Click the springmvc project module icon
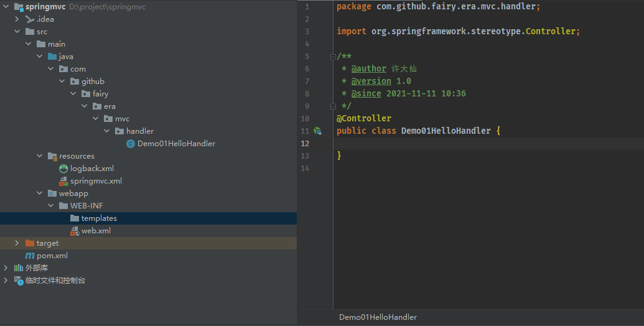This screenshot has width=644, height=326. [x=19, y=7]
